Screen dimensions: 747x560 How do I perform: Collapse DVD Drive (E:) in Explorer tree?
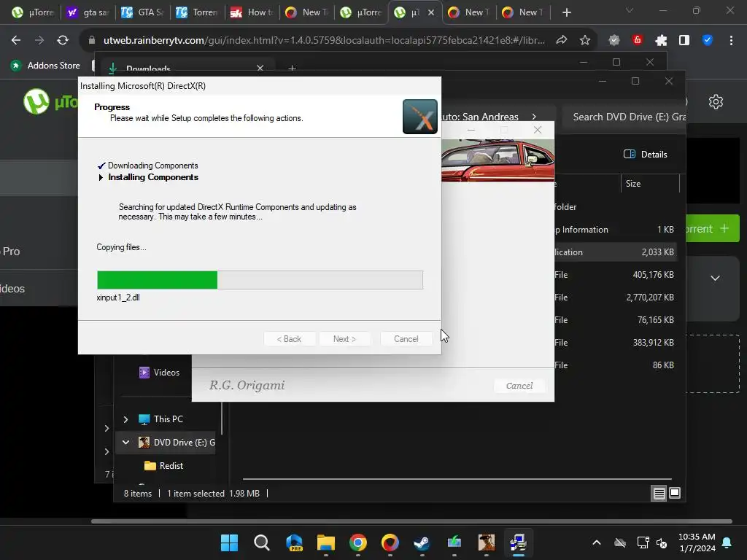125,443
